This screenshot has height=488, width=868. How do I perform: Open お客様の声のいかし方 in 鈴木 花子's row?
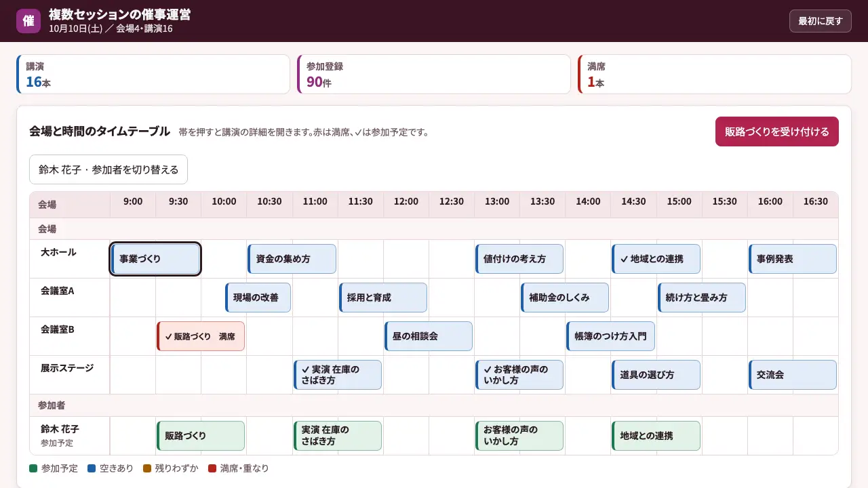(x=519, y=436)
